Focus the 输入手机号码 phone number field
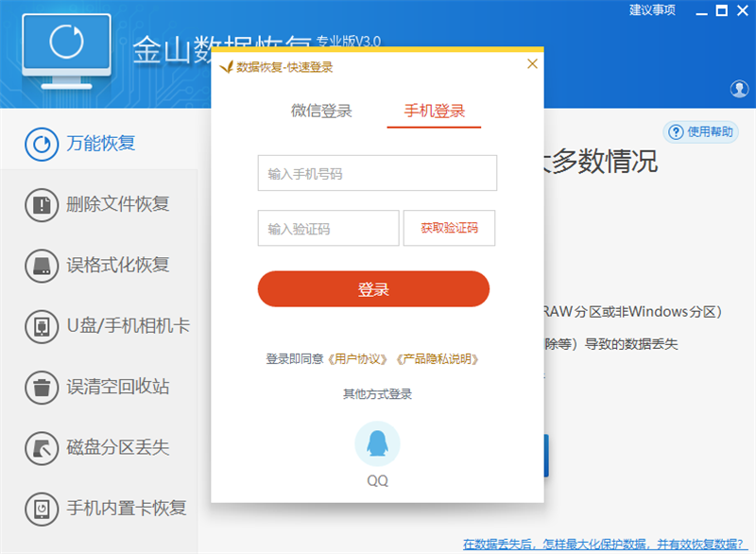The image size is (756, 554). tap(377, 173)
